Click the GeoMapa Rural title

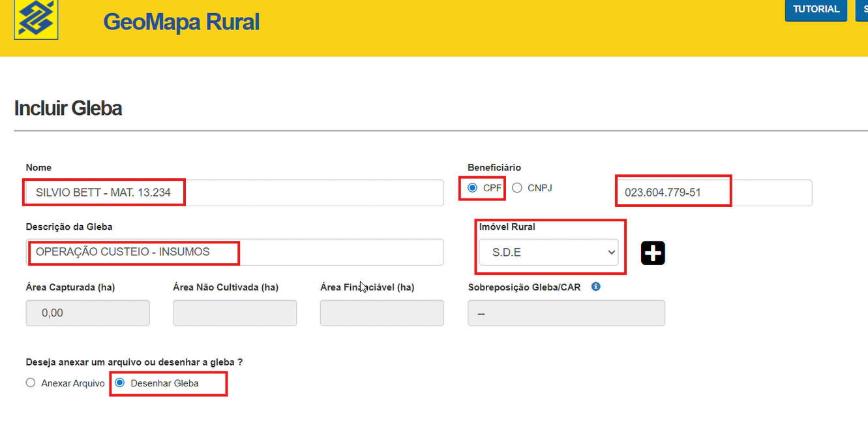[x=181, y=22]
